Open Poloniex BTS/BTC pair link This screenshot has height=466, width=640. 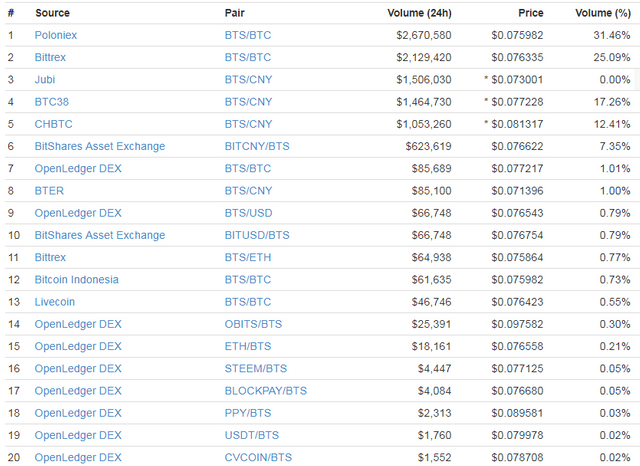click(x=248, y=35)
